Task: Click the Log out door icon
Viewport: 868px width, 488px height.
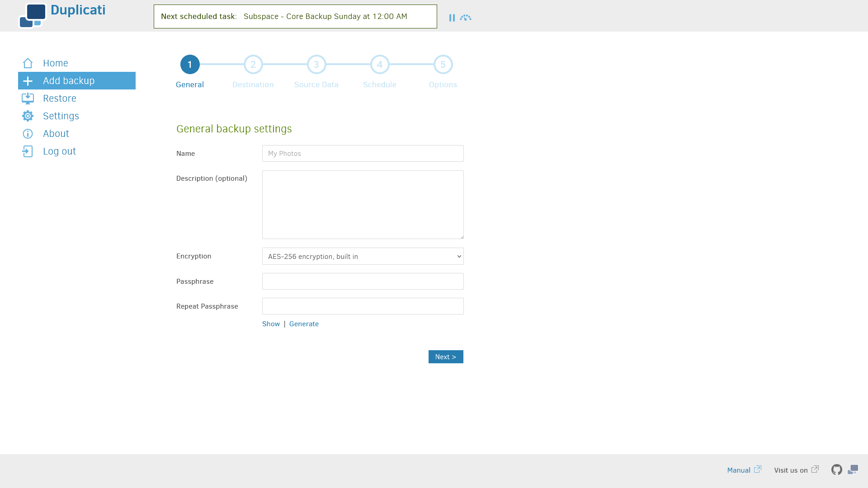Action: 28,151
